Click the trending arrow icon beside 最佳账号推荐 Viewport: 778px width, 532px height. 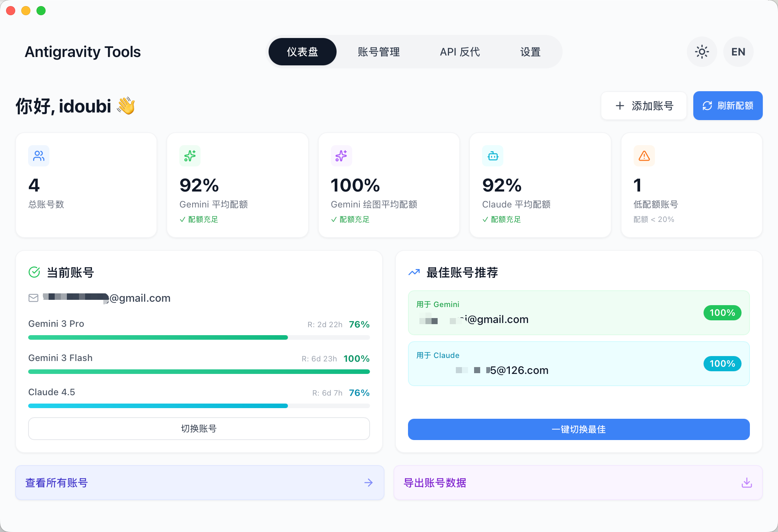414,272
